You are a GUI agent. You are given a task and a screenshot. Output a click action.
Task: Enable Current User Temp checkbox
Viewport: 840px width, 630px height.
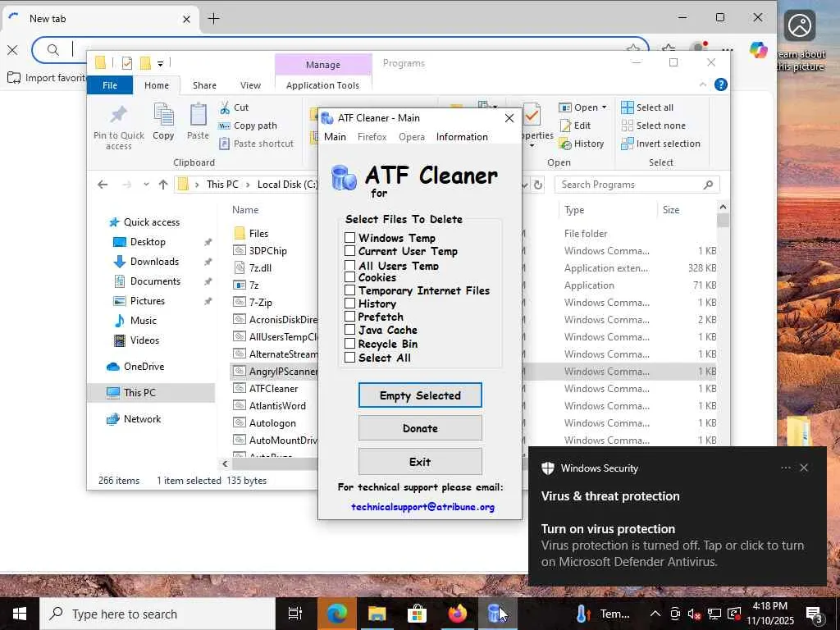349,251
